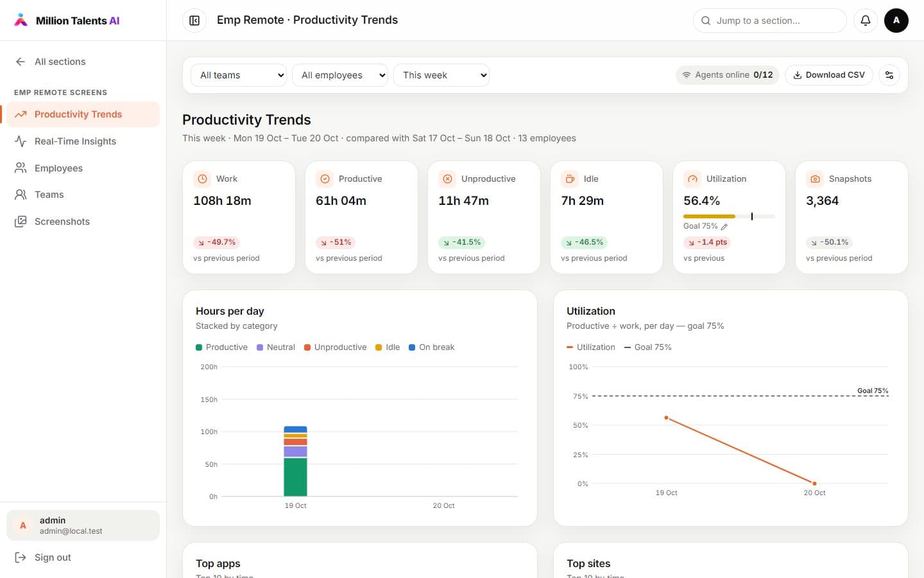Open filter settings sliders icon
The image size is (924, 578).
point(889,75)
